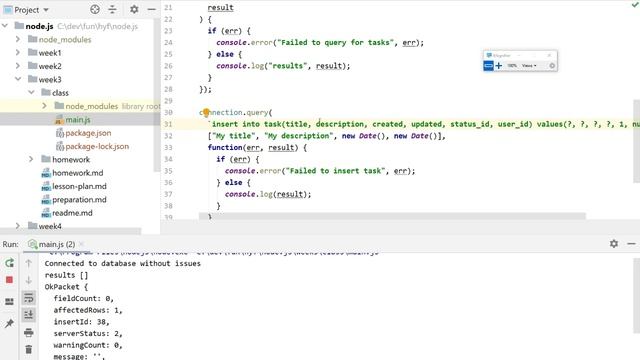Click the green inspection checkmark in editor
Viewport: 640px width, 360px height.
click(x=635, y=4)
